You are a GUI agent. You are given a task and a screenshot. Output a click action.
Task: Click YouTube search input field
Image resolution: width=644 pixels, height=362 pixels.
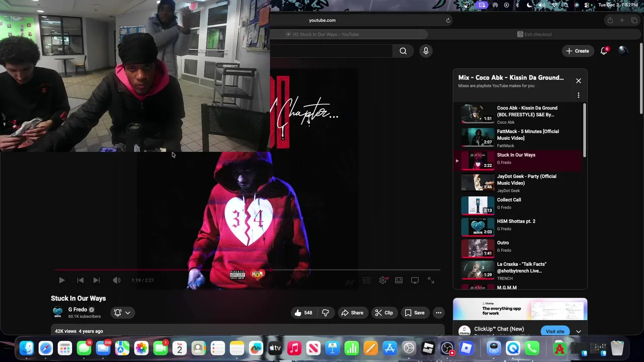pyautogui.click(x=331, y=51)
